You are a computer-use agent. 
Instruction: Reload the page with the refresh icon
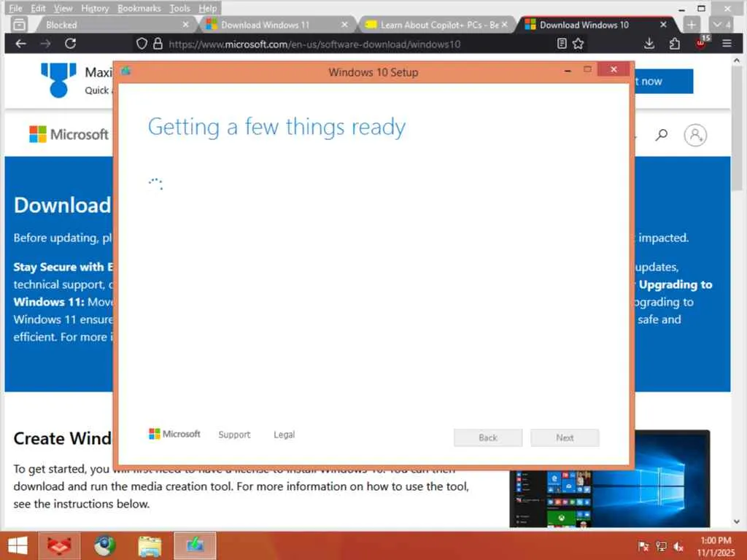point(71,44)
